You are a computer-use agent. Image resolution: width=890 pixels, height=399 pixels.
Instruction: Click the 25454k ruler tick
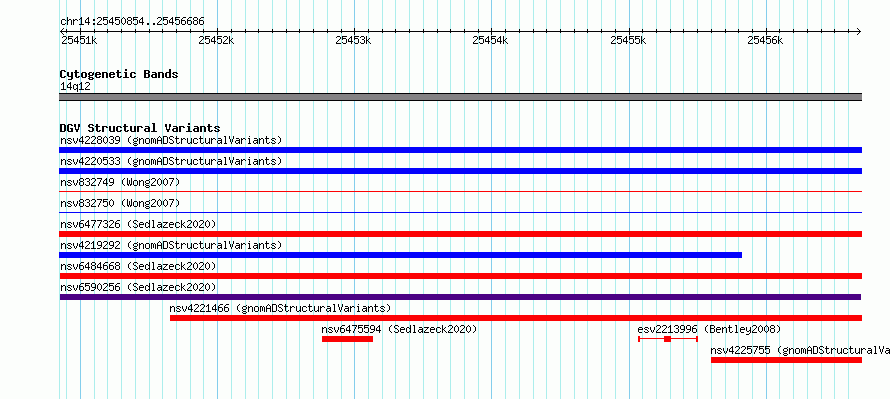pos(490,40)
